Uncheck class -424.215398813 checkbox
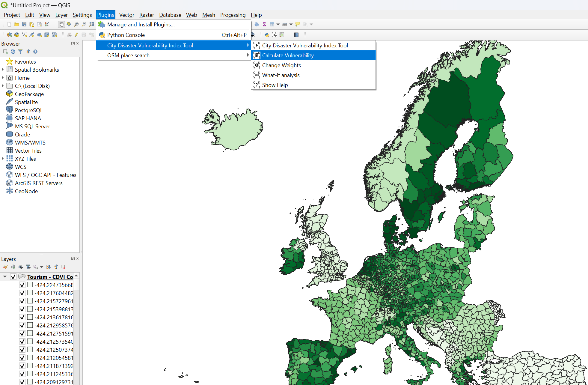This screenshot has height=385, width=588. tap(22, 309)
